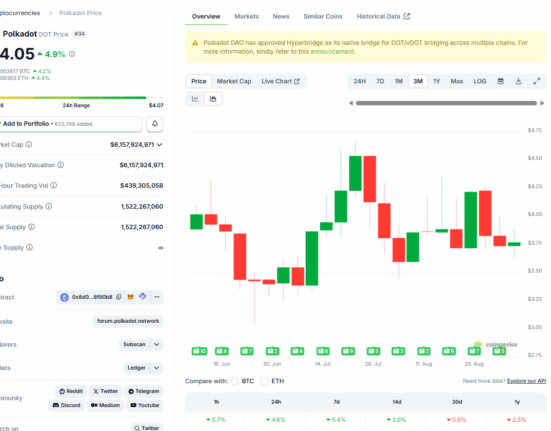Select the 1M time range
Viewport: 551px width, 431px height.
pyautogui.click(x=398, y=81)
